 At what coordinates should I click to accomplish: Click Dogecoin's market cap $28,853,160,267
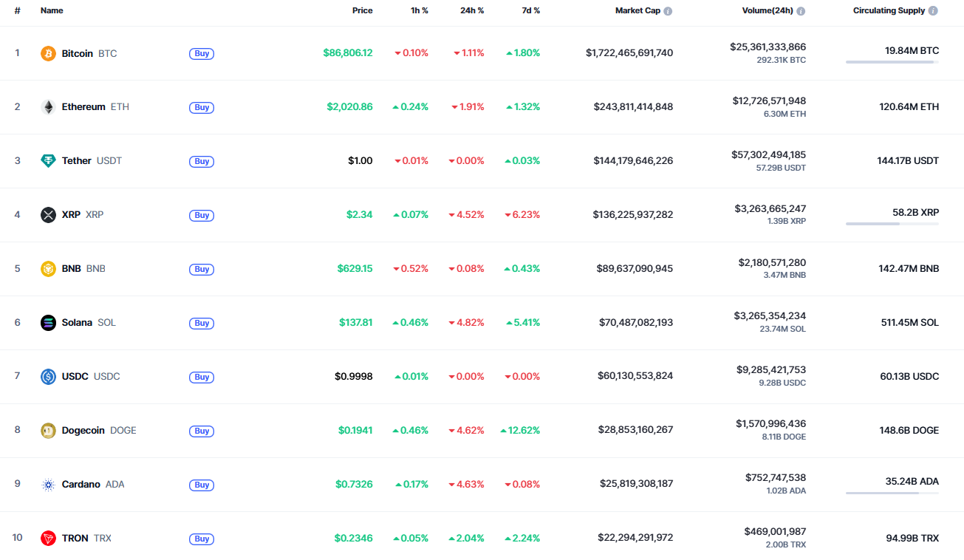click(636, 431)
